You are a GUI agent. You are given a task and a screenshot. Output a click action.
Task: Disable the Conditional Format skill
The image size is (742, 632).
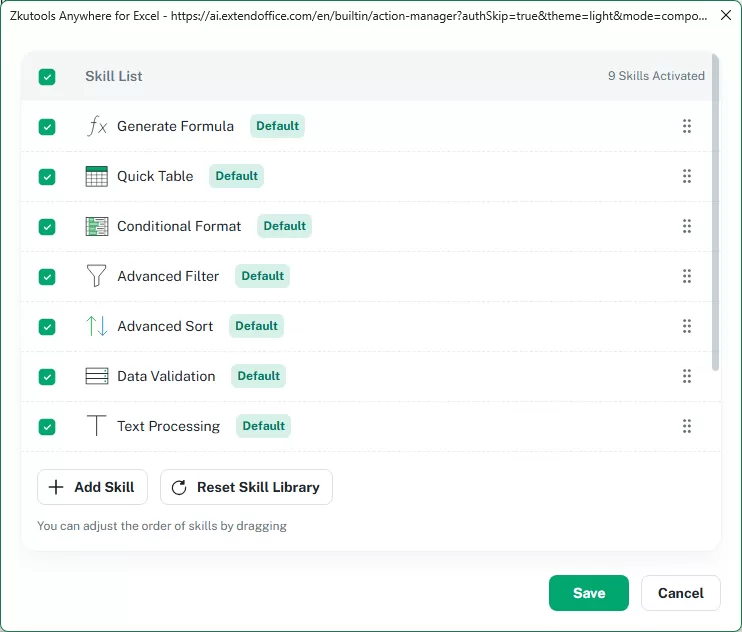click(x=47, y=227)
